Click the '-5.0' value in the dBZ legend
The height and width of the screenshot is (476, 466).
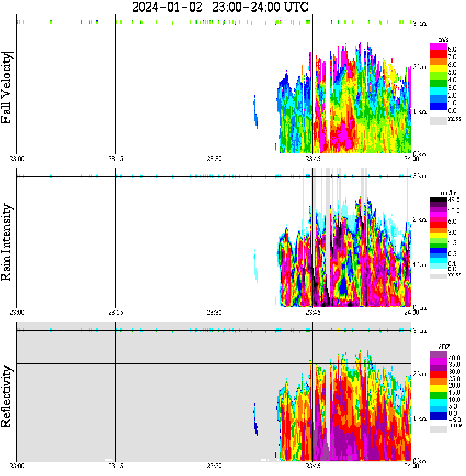(454, 420)
